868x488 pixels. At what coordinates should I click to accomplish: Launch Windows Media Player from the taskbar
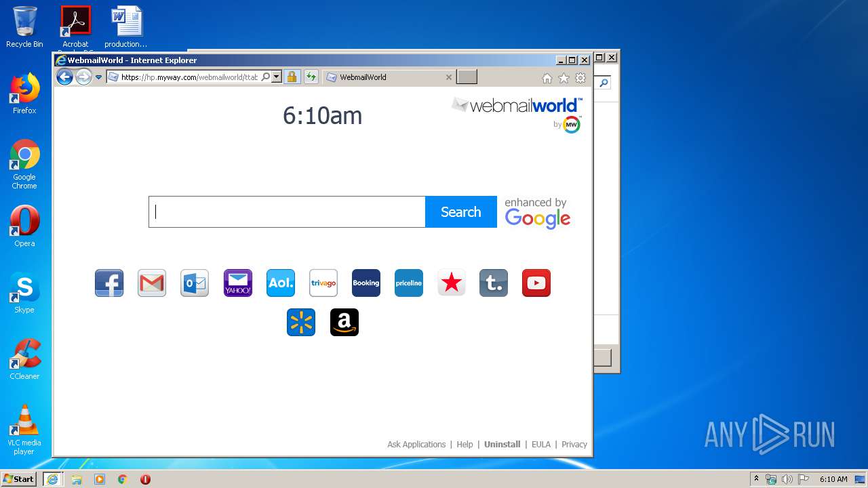pos(100,479)
